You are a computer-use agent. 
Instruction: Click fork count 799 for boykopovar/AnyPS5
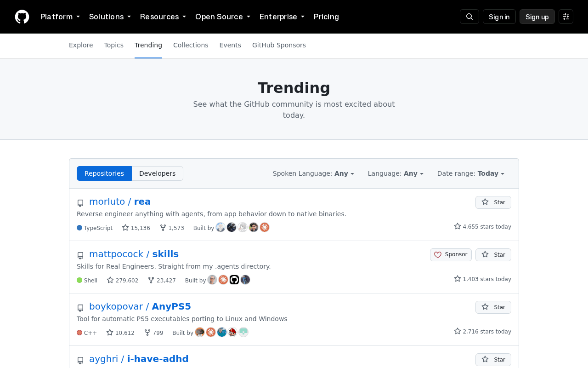click(153, 333)
